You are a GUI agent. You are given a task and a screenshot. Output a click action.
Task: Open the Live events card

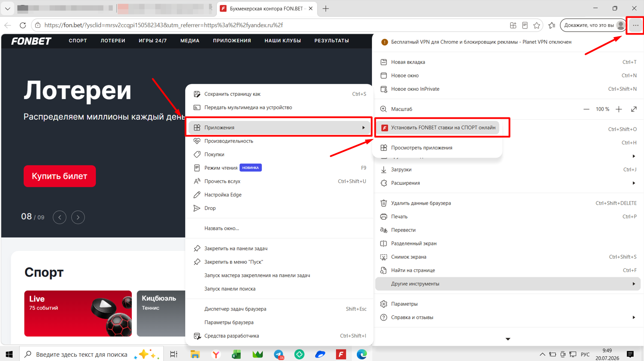pos(78,313)
